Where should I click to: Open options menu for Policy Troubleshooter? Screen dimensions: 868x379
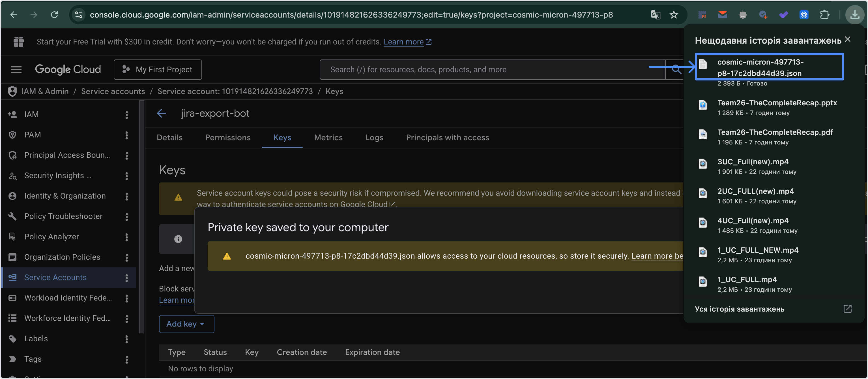[x=127, y=216]
